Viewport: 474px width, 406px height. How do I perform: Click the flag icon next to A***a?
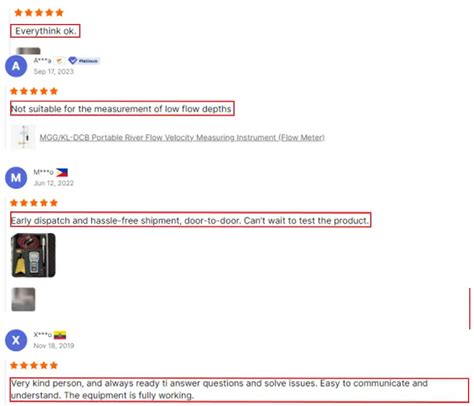[59, 61]
